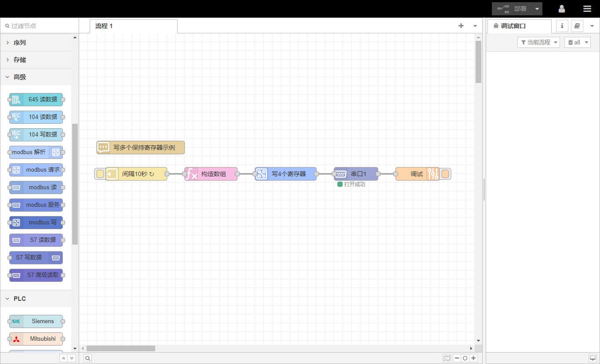Expand the 序列 palette category

tap(20, 43)
